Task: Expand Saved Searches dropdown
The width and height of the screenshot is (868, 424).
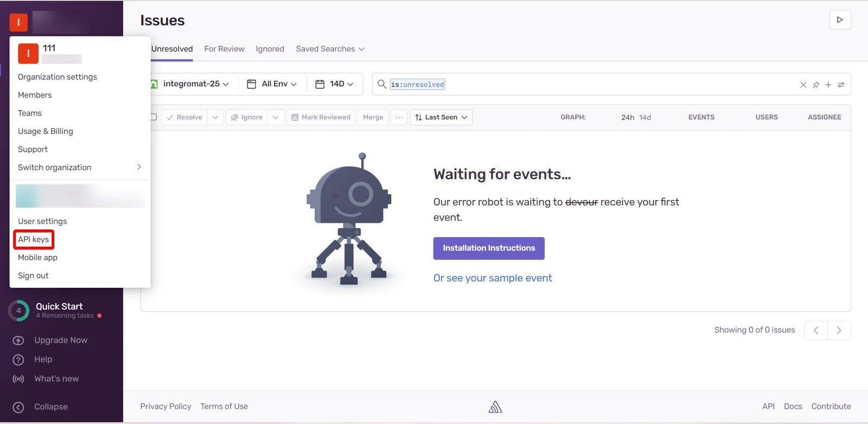Action: point(330,49)
